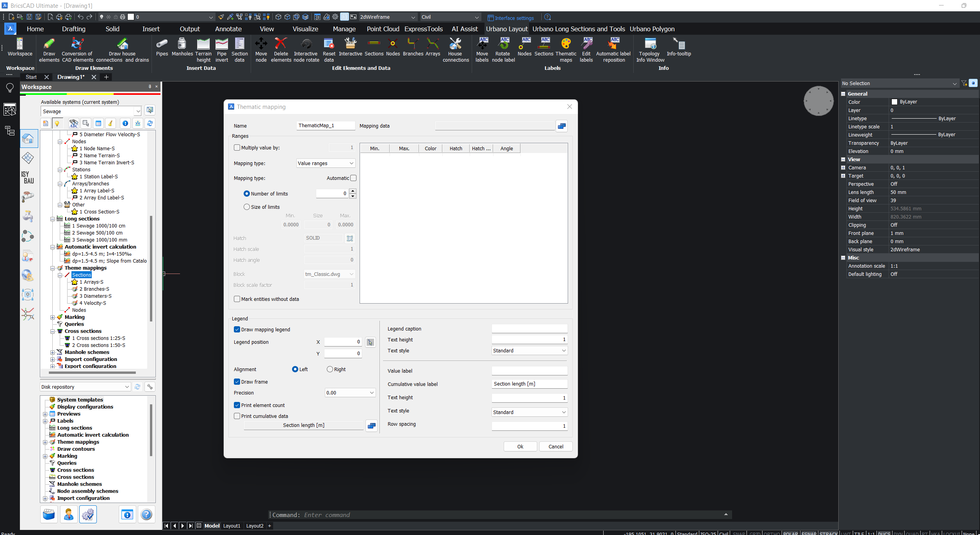Click the Ok button in Thematic mapping

(520, 446)
